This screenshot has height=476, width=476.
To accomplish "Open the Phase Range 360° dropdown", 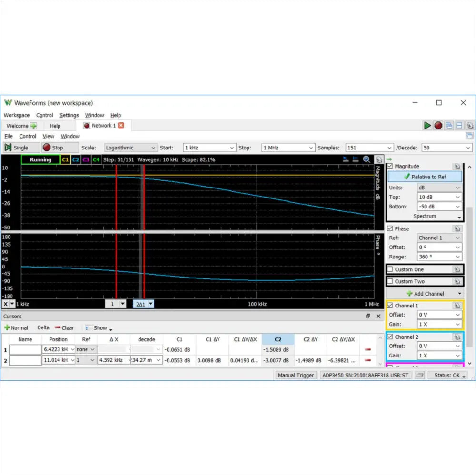I will point(439,257).
